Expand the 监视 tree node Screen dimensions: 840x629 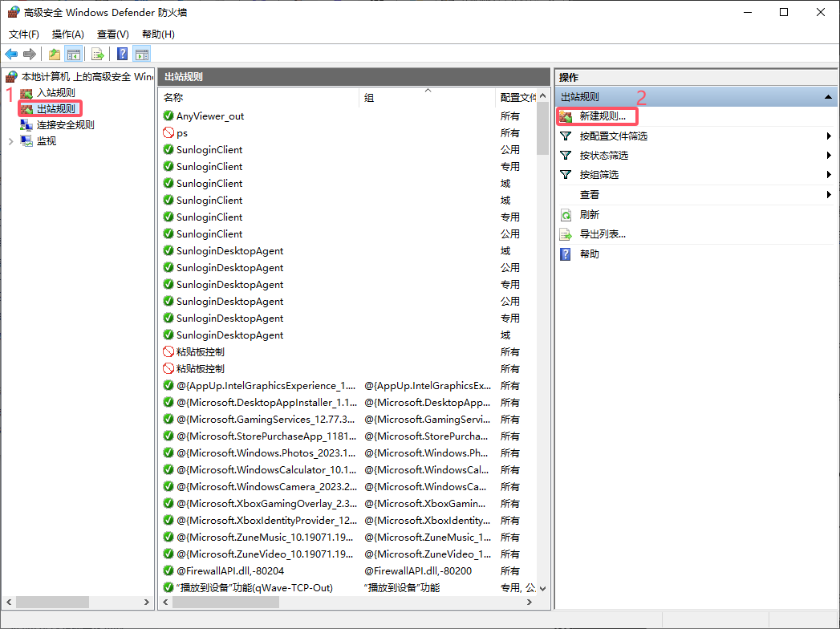click(10, 141)
